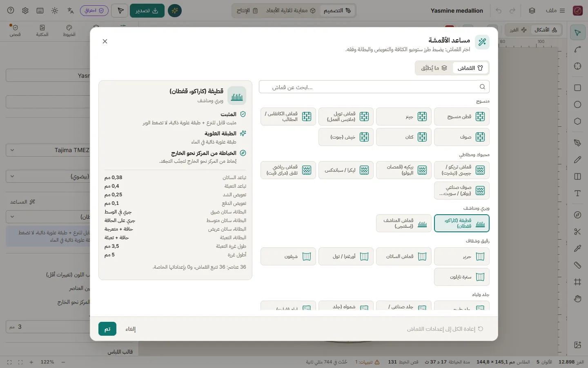Choose the جينز fabric card
This screenshot has height=368, width=588.
403,117
